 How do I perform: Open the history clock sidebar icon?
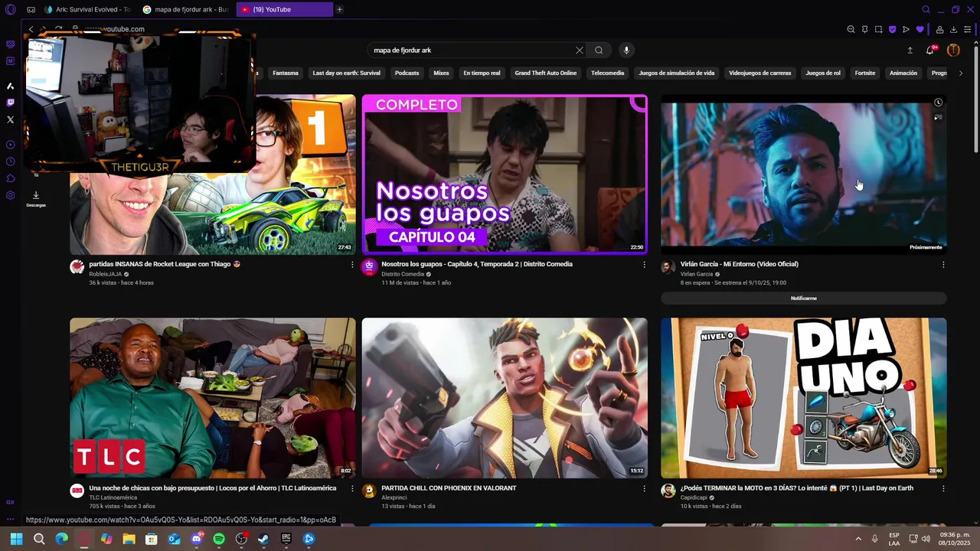pyautogui.click(x=11, y=161)
